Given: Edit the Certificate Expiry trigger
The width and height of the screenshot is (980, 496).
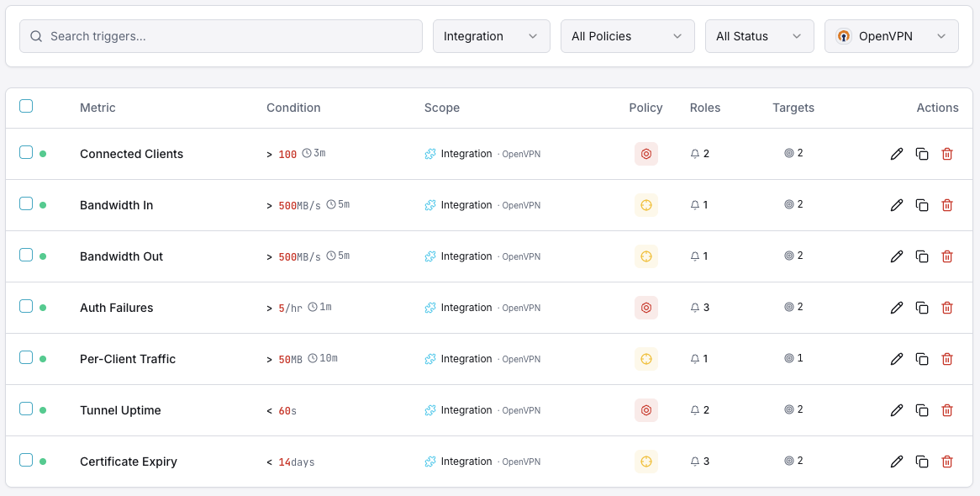Looking at the screenshot, I should (897, 462).
